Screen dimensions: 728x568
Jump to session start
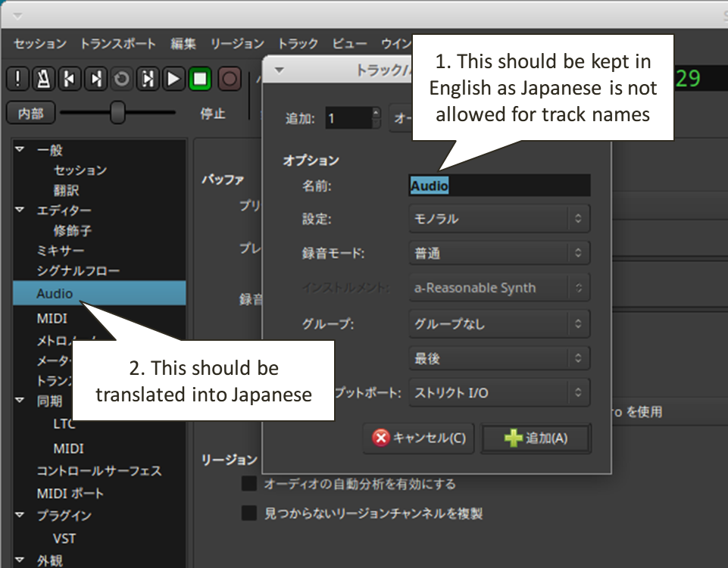pos(70,79)
